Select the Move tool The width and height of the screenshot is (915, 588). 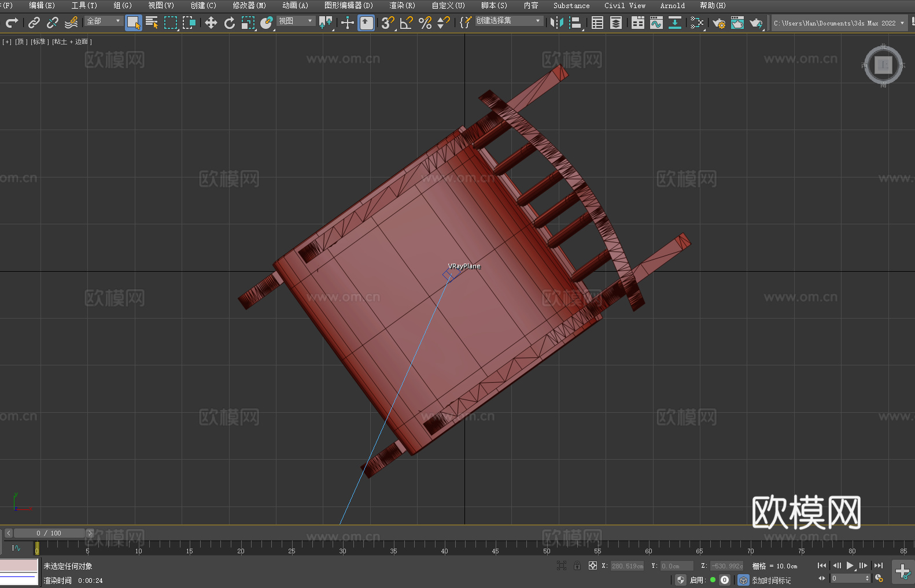tap(211, 23)
